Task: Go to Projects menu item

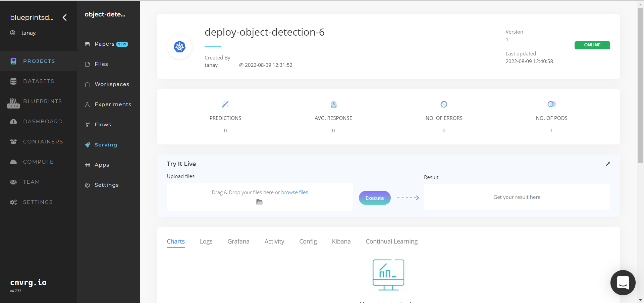Action: (39, 61)
